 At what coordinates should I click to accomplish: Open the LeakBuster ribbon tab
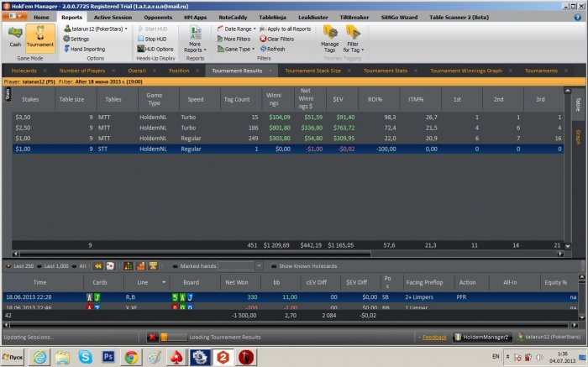pyautogui.click(x=313, y=18)
